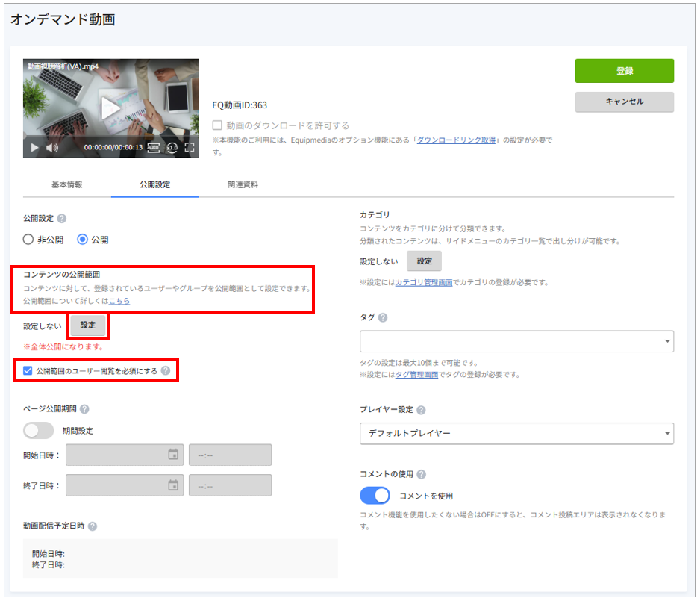Click the 終了日時 time field
The width and height of the screenshot is (700, 598).
(x=230, y=485)
